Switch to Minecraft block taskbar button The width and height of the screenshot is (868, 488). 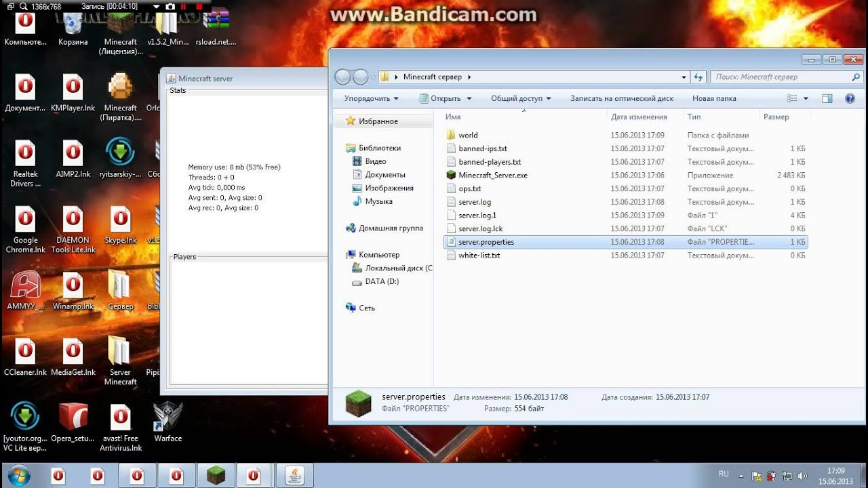[216, 475]
